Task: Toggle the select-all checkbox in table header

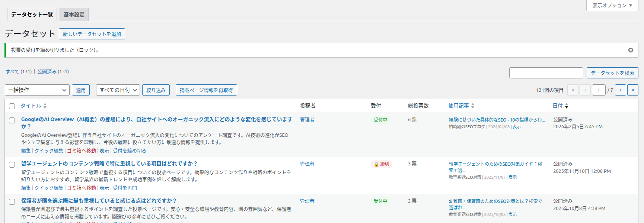Action: 12,106
